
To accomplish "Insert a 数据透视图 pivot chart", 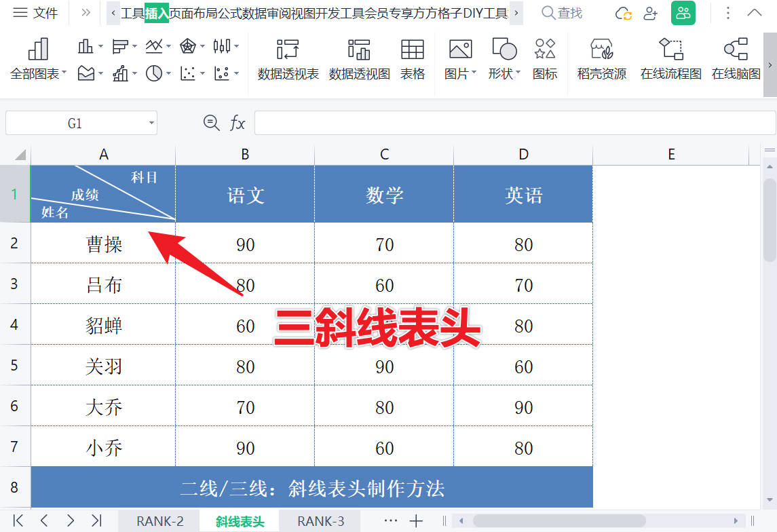I will [359, 60].
